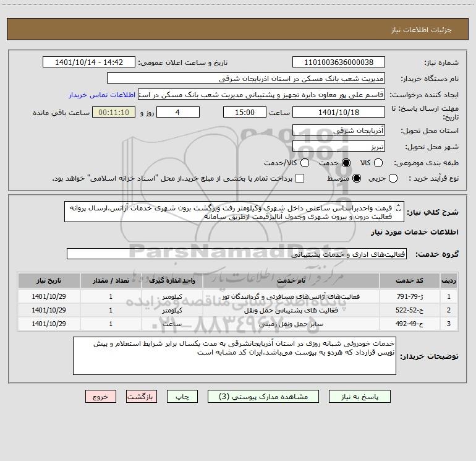Click the تعداد / مقدار column header
Image resolution: width=476 pixels, height=461 pixels.
[x=111, y=280]
